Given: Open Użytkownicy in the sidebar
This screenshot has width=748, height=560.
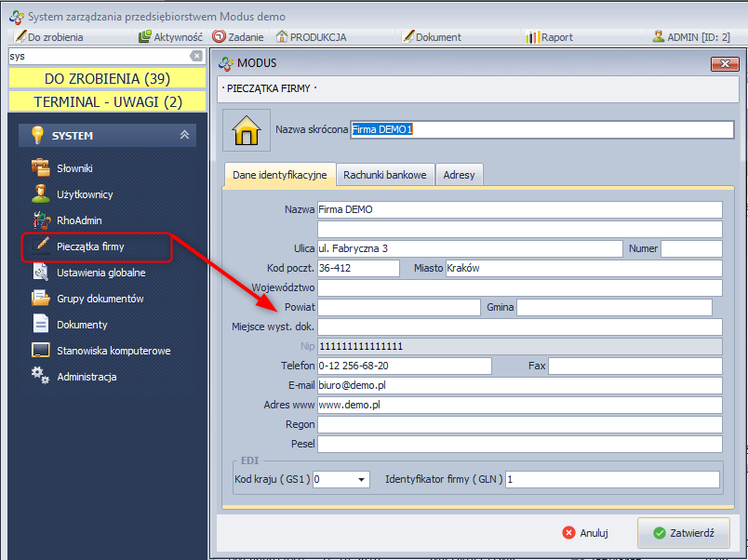Looking at the screenshot, I should (84, 194).
